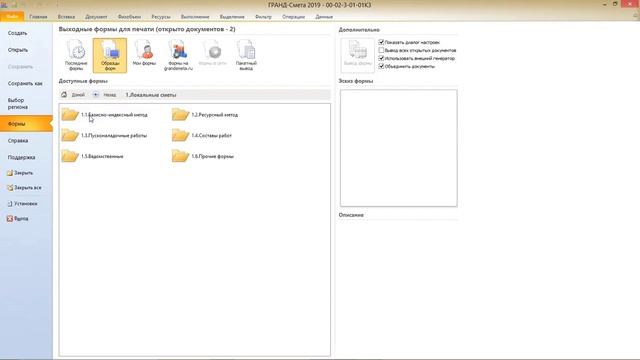Enable 'Вывод всех открытых документов' checkbox
The height and width of the screenshot is (360, 640).
[x=381, y=50]
